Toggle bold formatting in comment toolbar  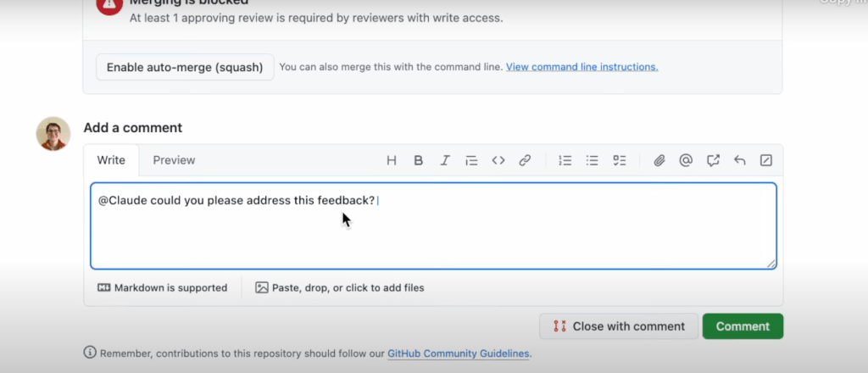pyautogui.click(x=418, y=160)
